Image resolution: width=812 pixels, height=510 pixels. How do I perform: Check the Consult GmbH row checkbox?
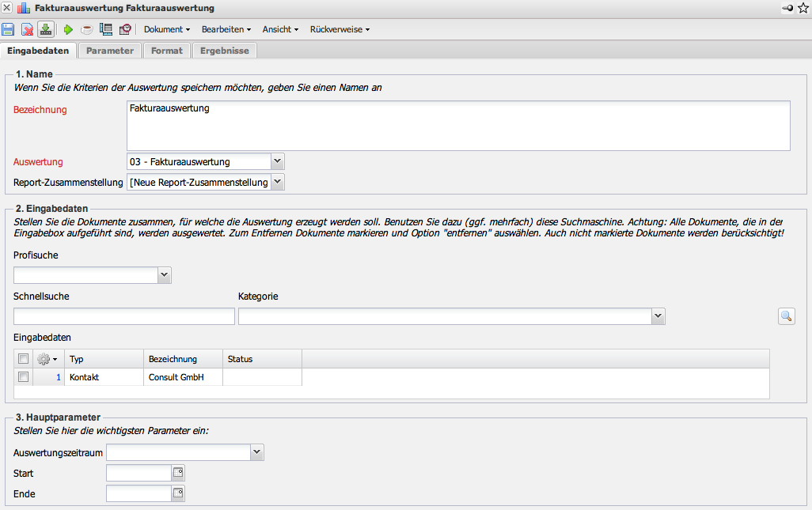(23, 376)
